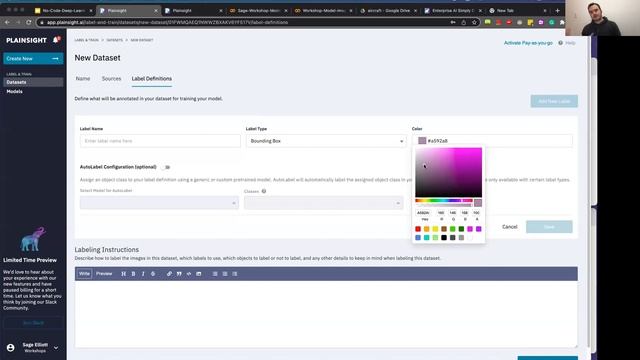Pick the blue preset color swatch
The image size is (640, 360).
coord(418,238)
